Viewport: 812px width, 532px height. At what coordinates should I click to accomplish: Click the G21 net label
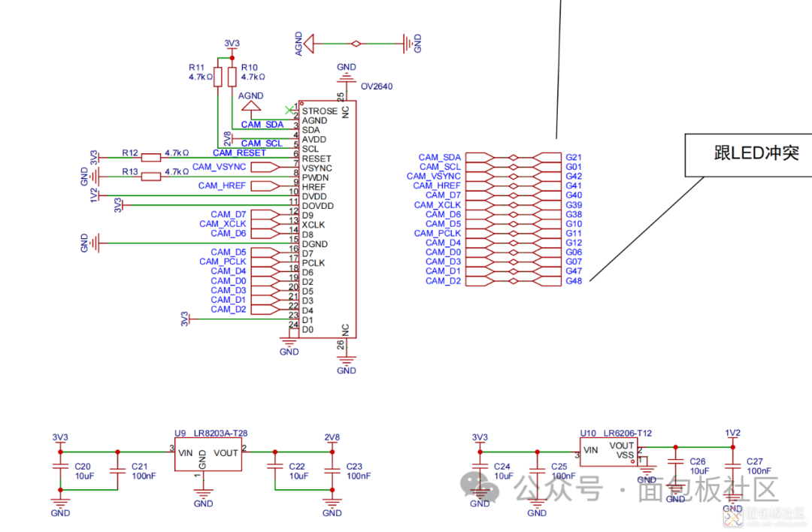(574, 157)
